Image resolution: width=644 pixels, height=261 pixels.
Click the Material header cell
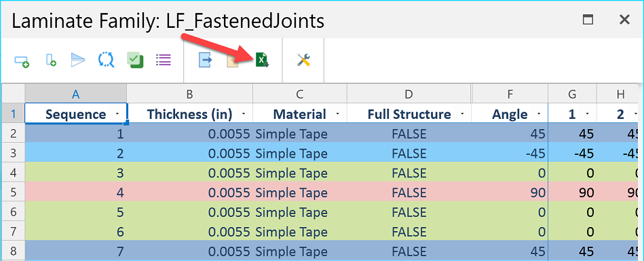point(299,114)
